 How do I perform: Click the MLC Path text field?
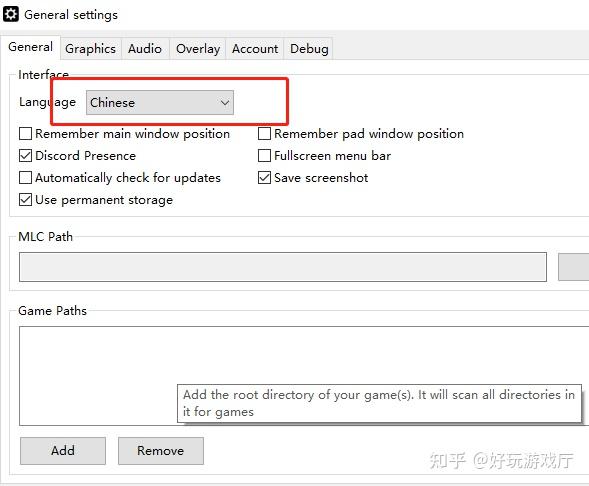tap(283, 267)
